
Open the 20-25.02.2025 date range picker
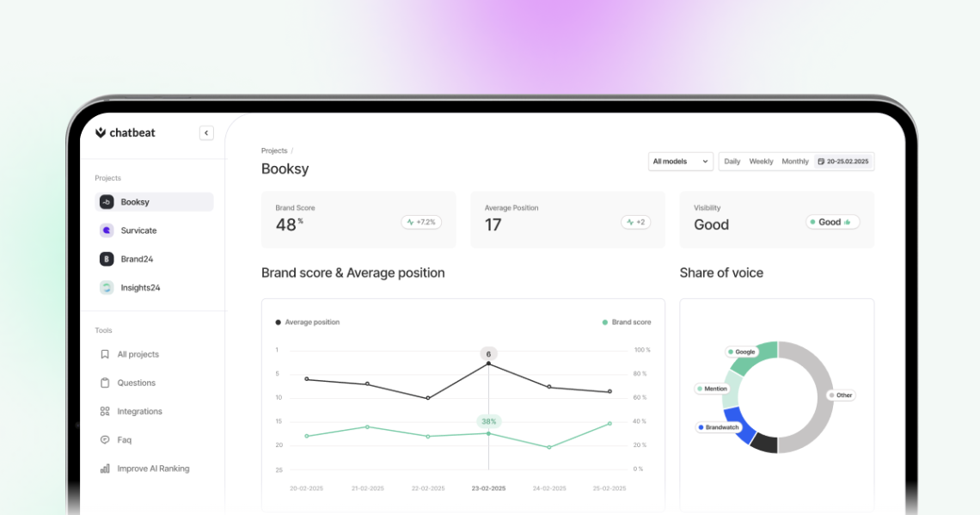pyautogui.click(x=843, y=162)
